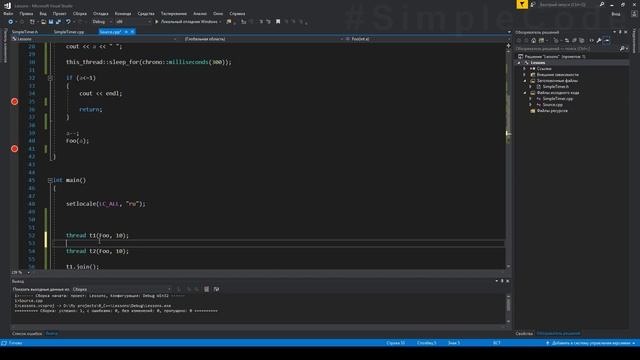The height and width of the screenshot is (360, 640).
Task: Switch to the Обозреватель решений bottom tab
Action: coord(558,333)
